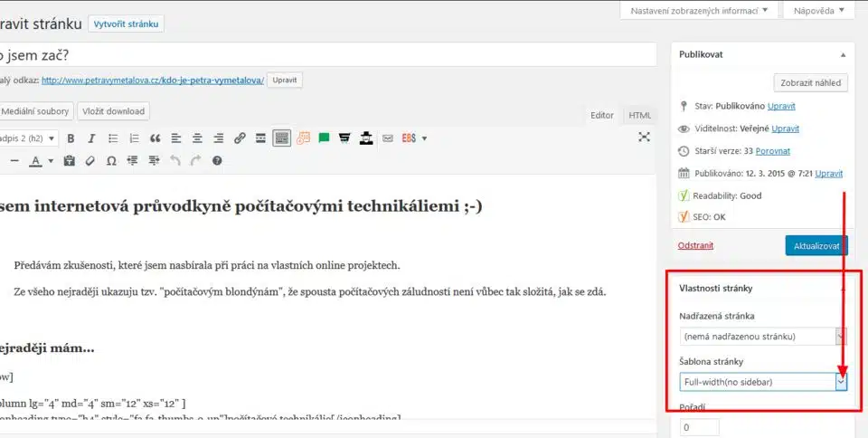Insert a bulleted list

pyautogui.click(x=113, y=138)
